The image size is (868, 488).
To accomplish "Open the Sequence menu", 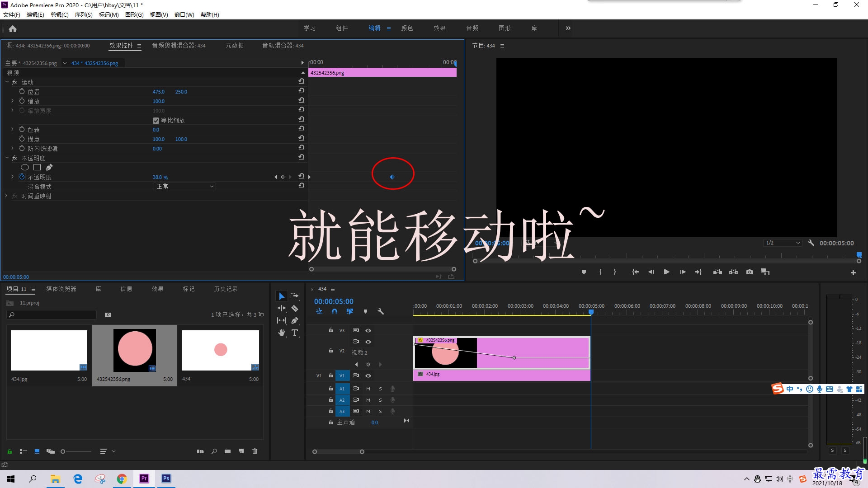I will [84, 14].
